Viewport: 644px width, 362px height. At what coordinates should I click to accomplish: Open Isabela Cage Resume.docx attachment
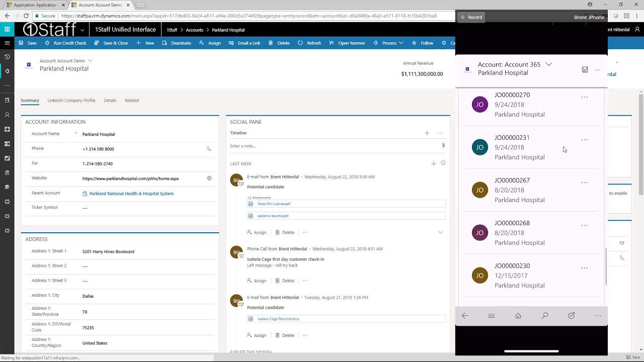(278, 319)
